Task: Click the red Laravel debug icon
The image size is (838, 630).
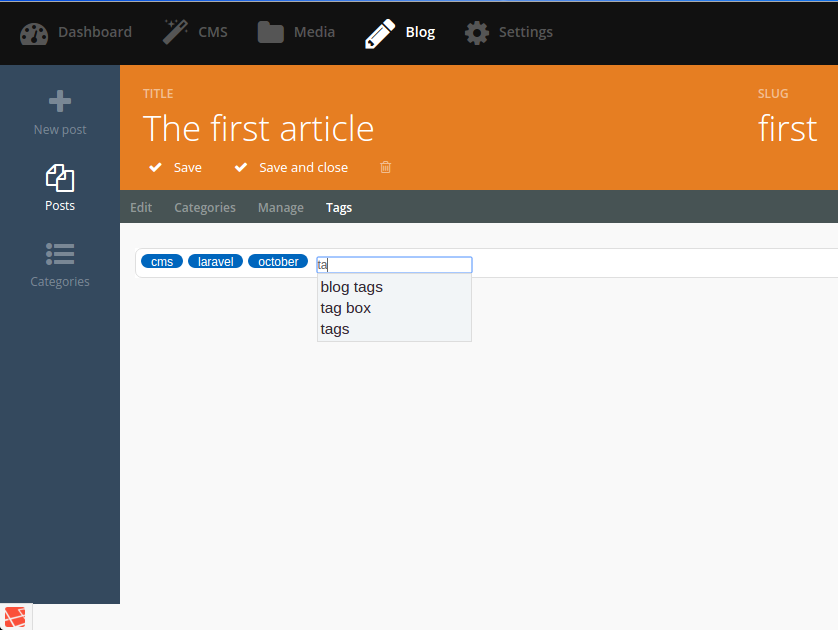Action: [15, 617]
